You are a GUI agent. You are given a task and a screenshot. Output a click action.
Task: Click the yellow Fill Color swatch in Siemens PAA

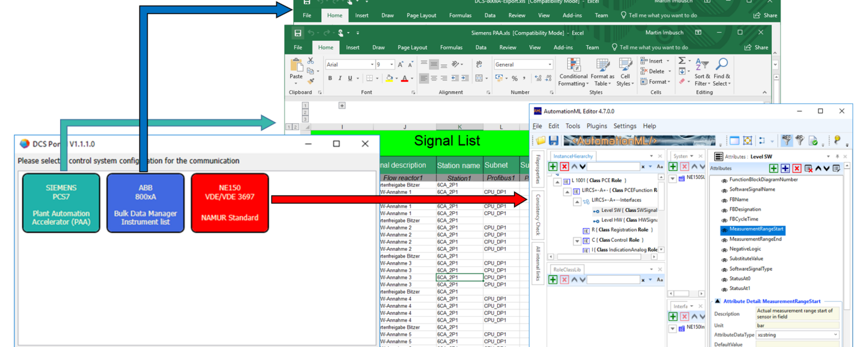[x=389, y=79]
